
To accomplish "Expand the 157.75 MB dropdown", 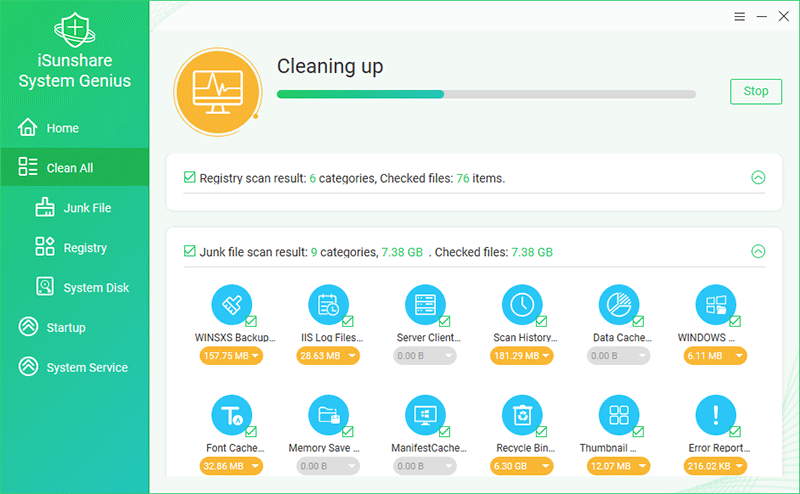I will tap(231, 356).
